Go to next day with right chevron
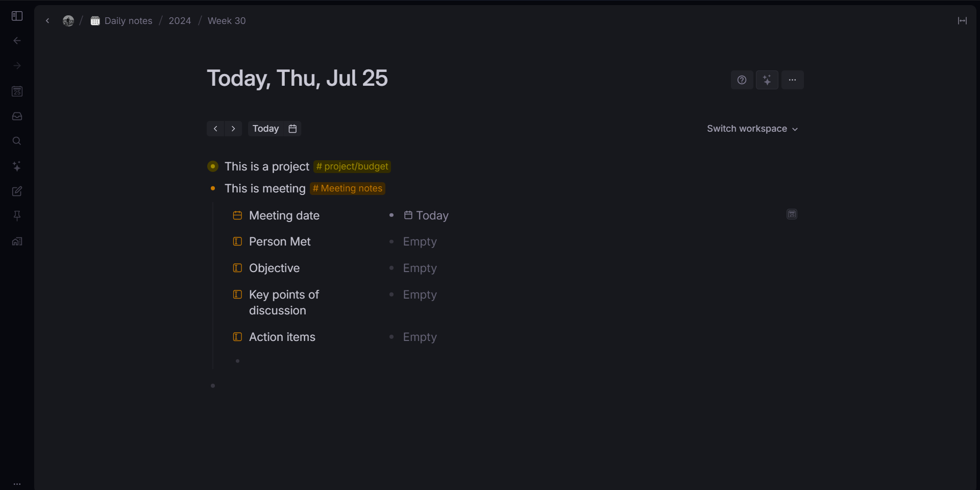Image resolution: width=980 pixels, height=490 pixels. click(x=233, y=129)
